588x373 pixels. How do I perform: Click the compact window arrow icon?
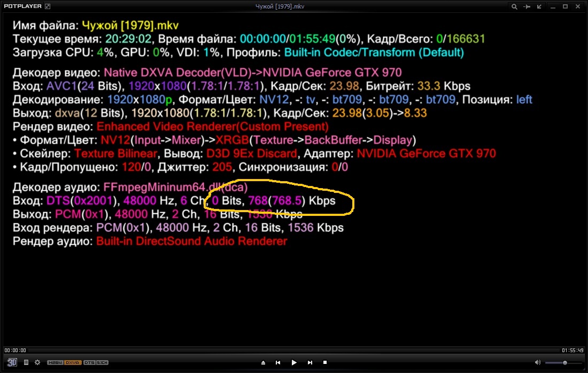[x=539, y=6]
